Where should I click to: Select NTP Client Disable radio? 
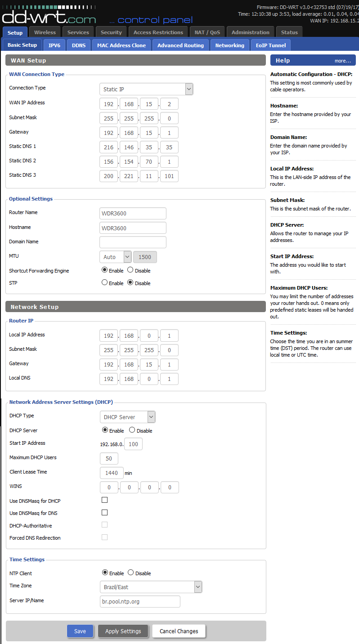tap(131, 572)
